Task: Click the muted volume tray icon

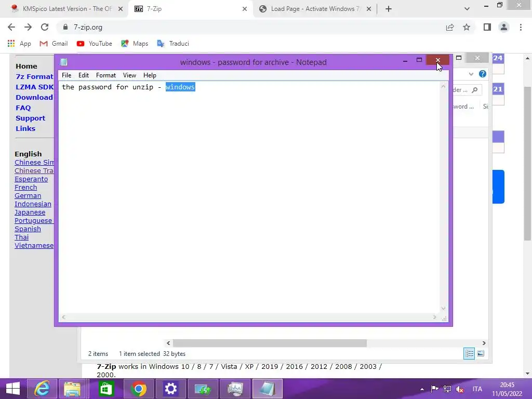Action: 460,389
